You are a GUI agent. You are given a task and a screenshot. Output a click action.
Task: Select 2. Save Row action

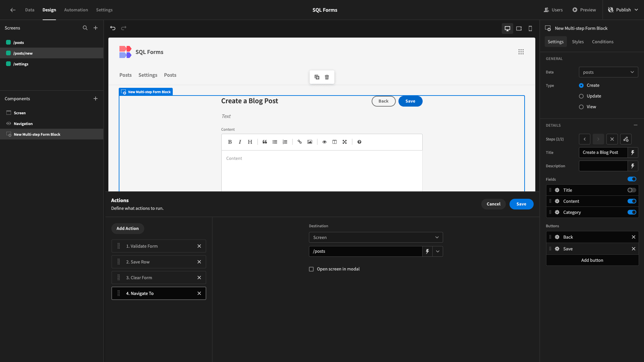(158, 262)
